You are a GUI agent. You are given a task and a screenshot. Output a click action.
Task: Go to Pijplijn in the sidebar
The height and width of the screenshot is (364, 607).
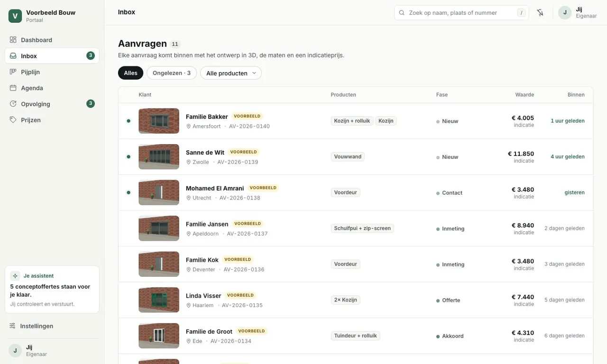point(52,72)
